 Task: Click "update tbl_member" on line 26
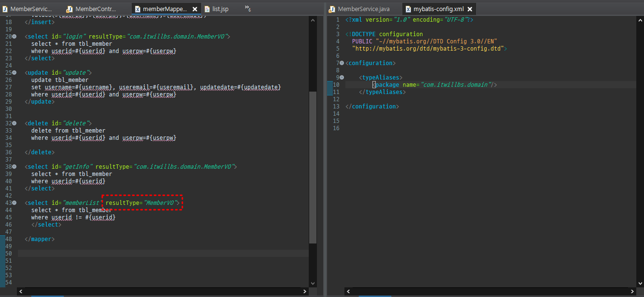point(60,80)
